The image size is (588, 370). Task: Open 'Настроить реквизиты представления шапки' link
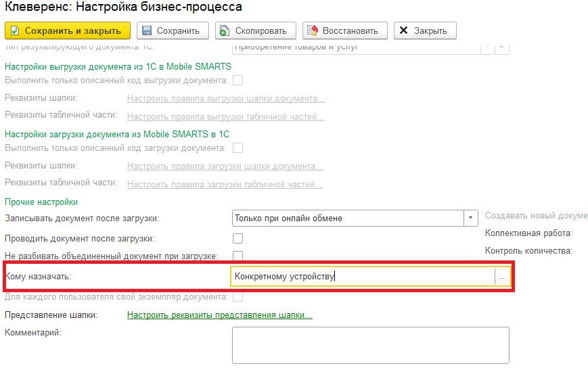coord(220,315)
